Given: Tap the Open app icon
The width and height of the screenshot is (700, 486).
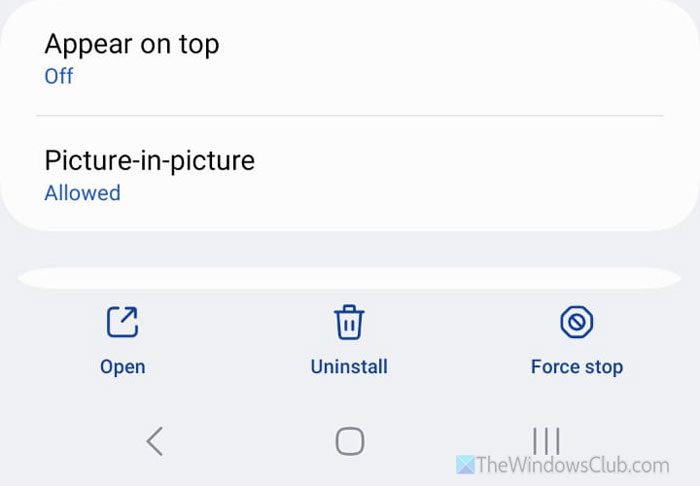Looking at the screenshot, I should click(x=122, y=322).
